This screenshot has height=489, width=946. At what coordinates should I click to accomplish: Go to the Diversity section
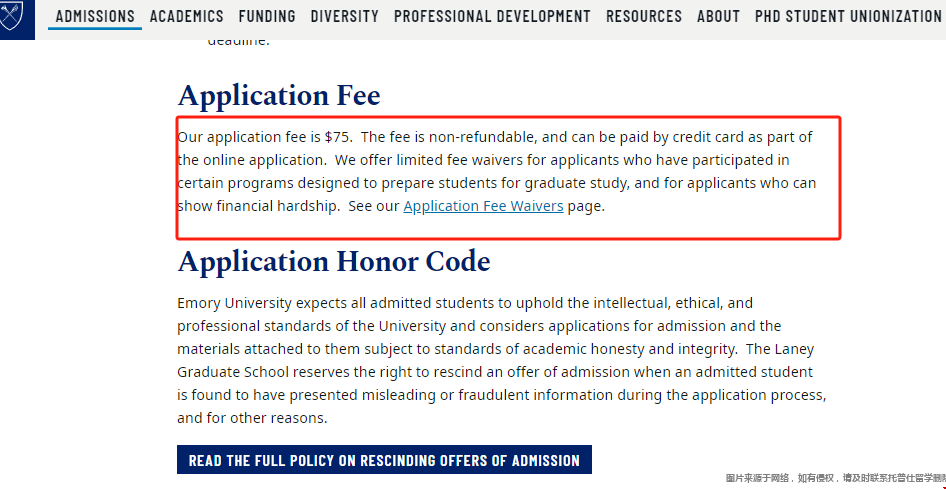click(x=344, y=16)
